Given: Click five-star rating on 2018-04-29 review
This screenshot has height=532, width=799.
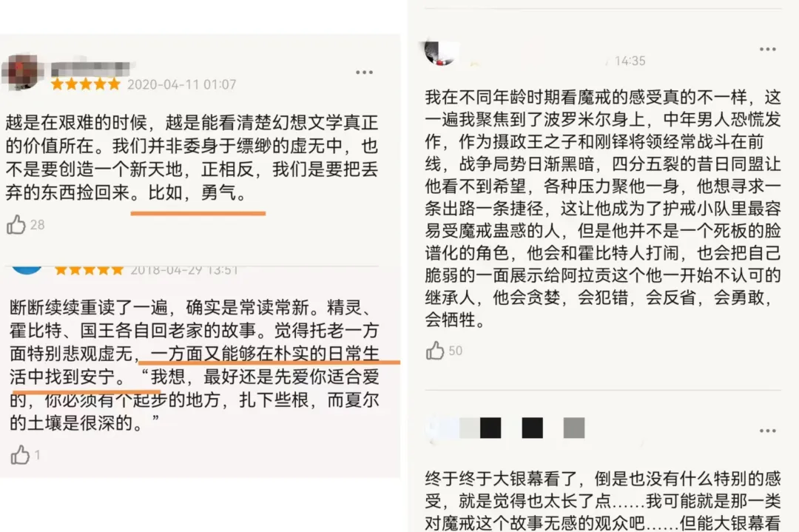Looking at the screenshot, I should pyautogui.click(x=90, y=269).
